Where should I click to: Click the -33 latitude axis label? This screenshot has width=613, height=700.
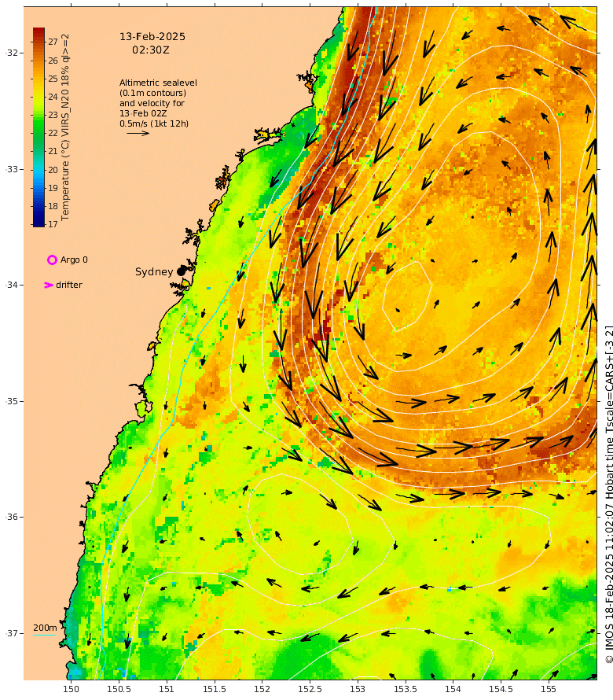coord(12,169)
